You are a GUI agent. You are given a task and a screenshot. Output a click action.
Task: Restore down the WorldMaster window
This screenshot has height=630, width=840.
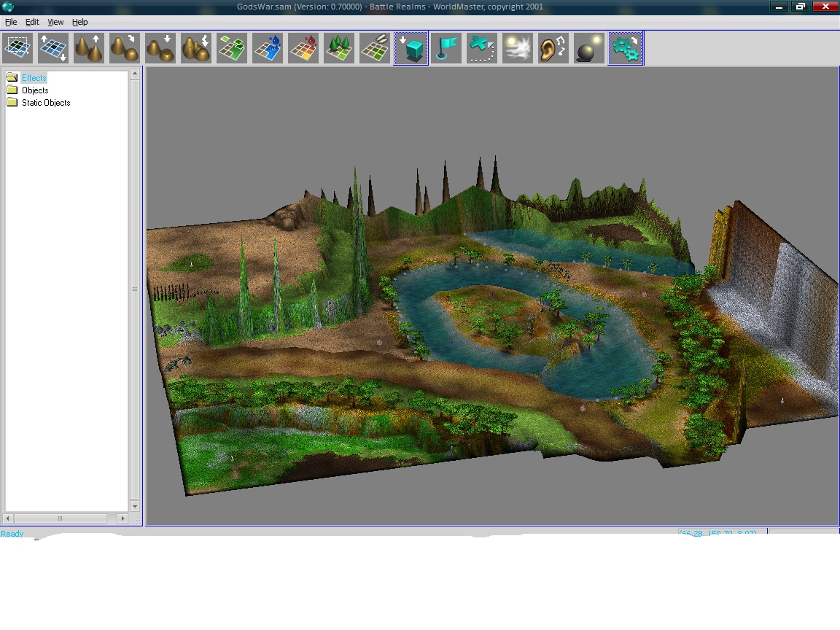click(x=800, y=7)
